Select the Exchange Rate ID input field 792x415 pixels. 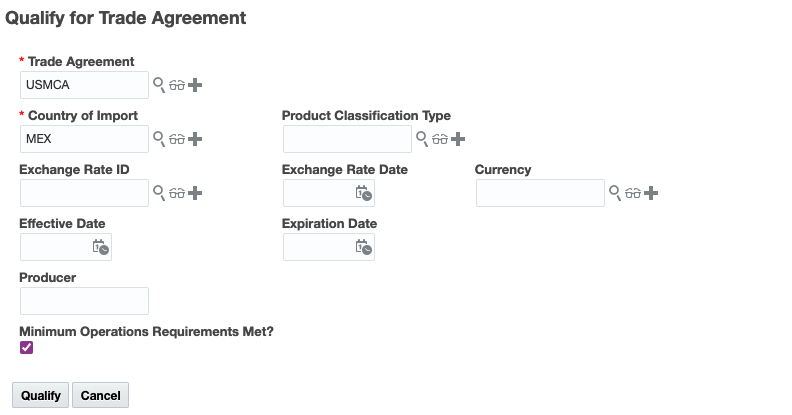[x=84, y=193]
